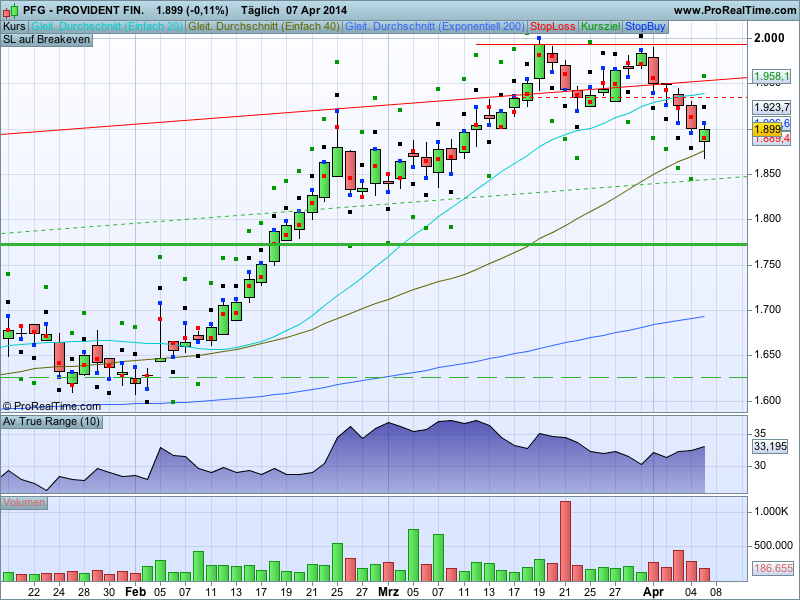Click the yellow 1.899 current price tag

[x=766, y=130]
